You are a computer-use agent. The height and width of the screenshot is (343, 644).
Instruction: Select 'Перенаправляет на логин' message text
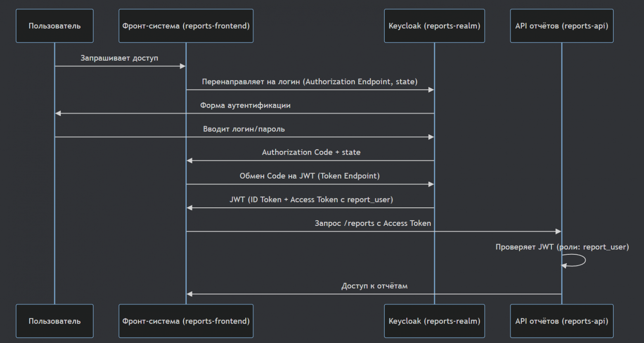[310, 82]
